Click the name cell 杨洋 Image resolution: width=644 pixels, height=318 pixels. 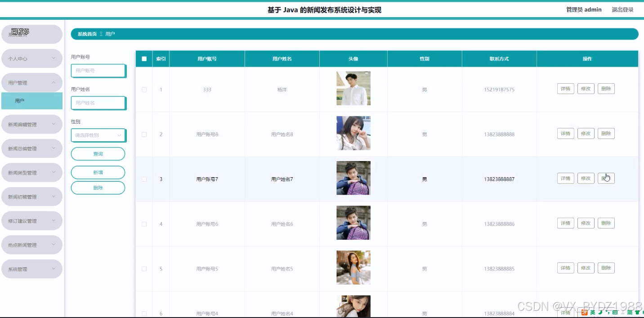tap(282, 90)
